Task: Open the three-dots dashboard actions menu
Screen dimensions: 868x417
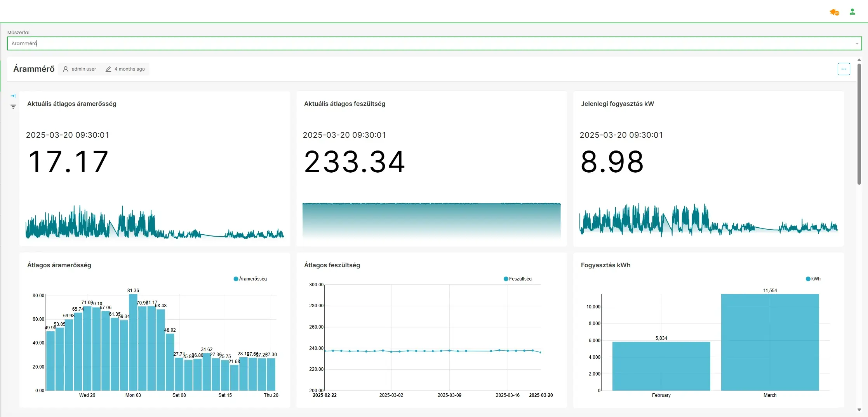Action: [844, 69]
